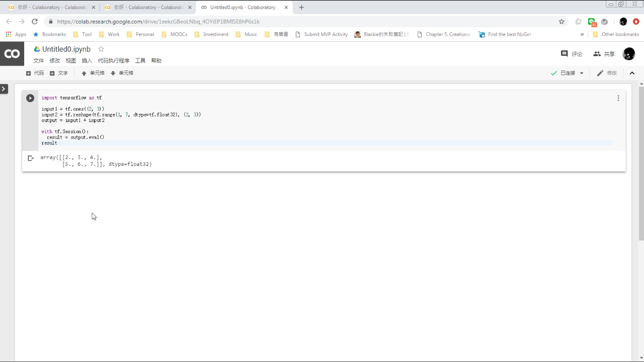Image resolution: width=644 pixels, height=362 pixels.
Task: Click the 修改 editing mode pencil button
Action: 607,73
